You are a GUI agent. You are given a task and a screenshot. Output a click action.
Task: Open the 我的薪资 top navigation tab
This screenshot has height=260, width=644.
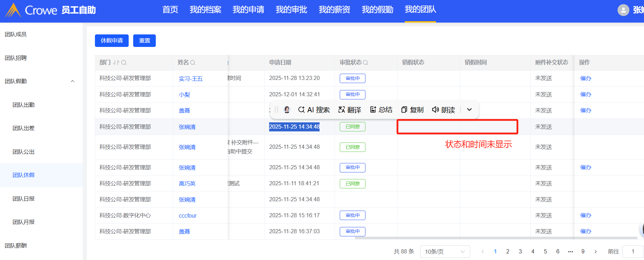pos(334,10)
